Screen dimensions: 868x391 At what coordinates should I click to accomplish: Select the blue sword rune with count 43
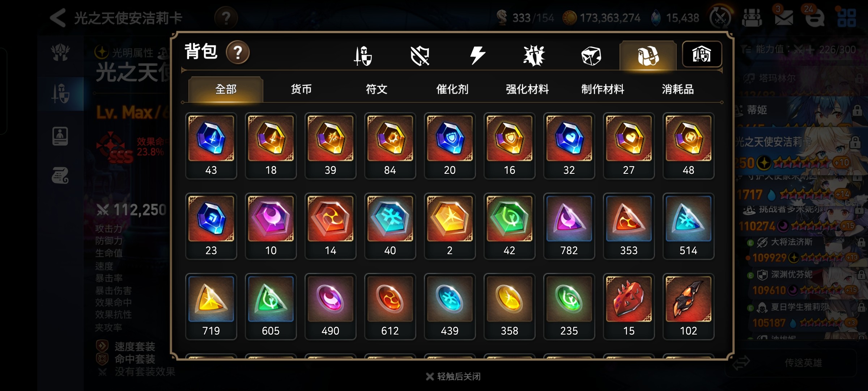coord(211,146)
